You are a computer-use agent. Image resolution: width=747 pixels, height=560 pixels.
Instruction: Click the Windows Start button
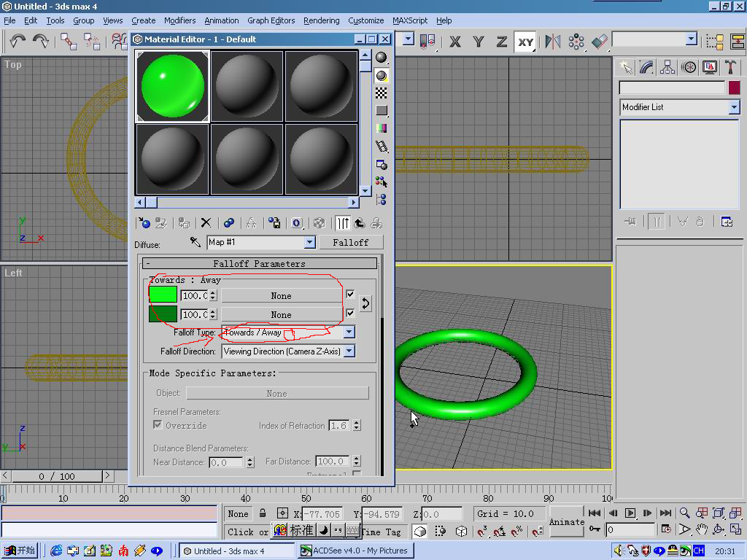(x=20, y=551)
